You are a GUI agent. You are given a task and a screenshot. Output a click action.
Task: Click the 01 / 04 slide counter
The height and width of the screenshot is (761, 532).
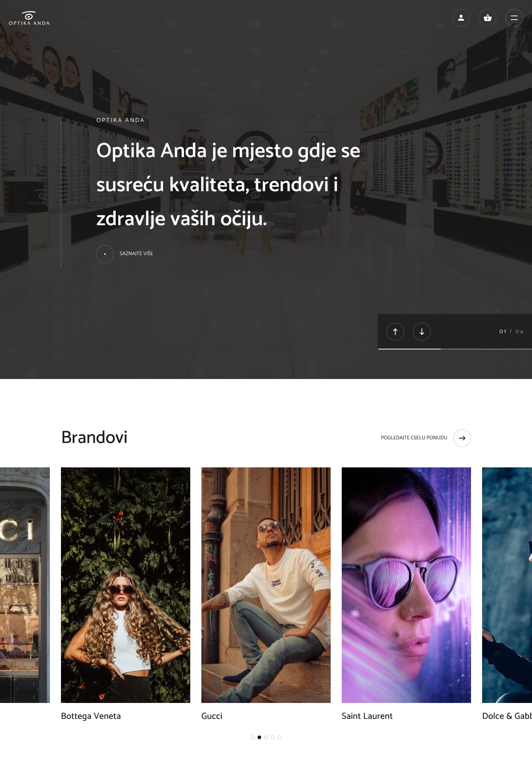click(511, 332)
